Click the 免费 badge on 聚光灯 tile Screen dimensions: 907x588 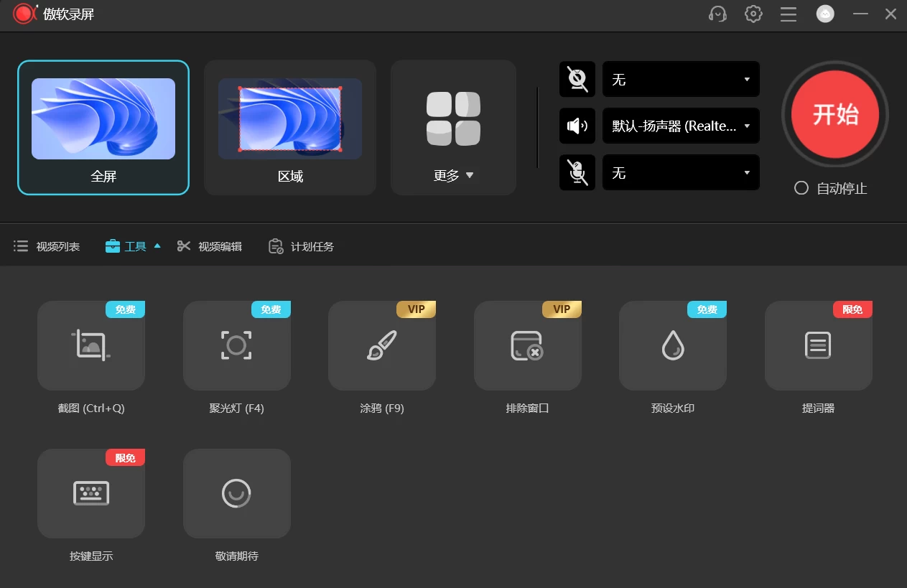[271, 309]
